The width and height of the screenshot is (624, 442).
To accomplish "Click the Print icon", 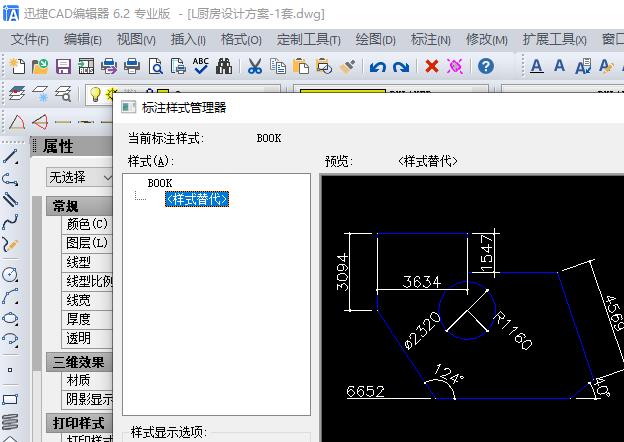I will pos(132,66).
